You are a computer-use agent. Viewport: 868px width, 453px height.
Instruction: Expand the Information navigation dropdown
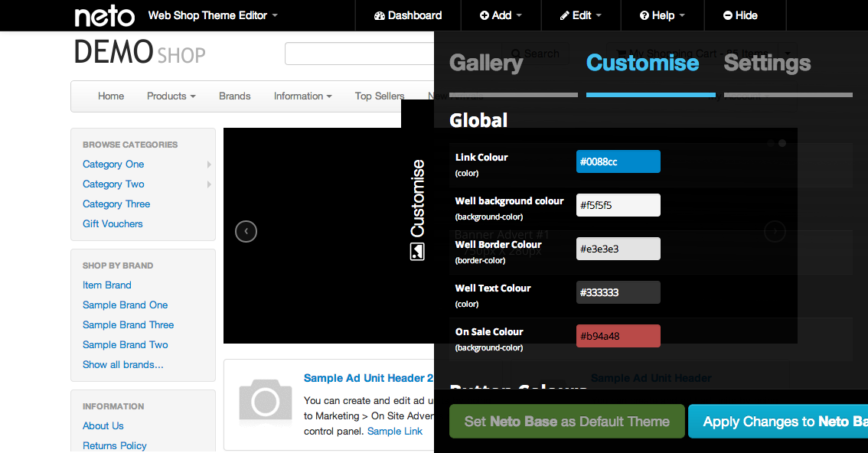point(303,96)
